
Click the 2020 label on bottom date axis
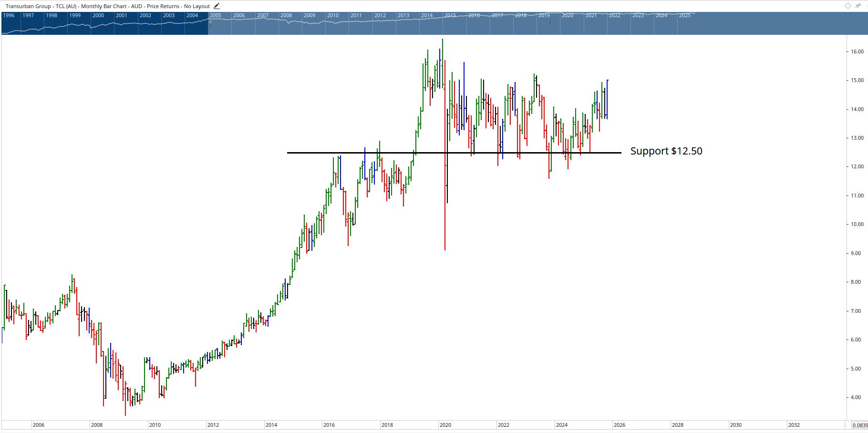[x=445, y=425]
